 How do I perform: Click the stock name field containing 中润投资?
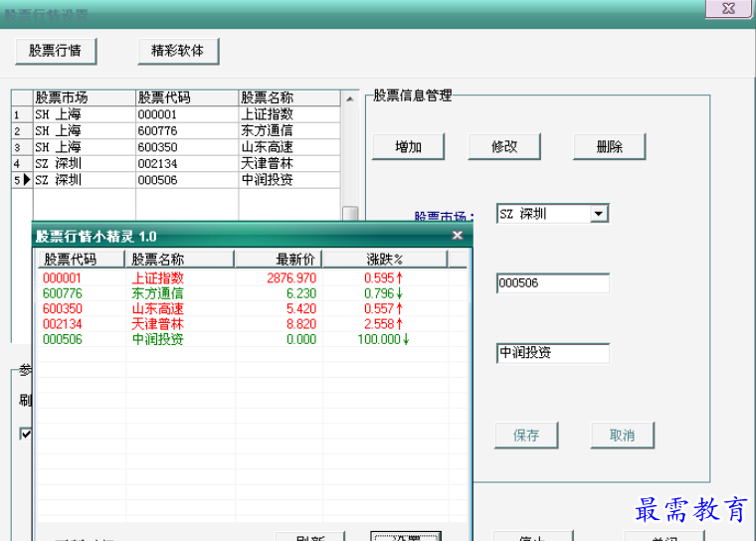pyautogui.click(x=552, y=353)
